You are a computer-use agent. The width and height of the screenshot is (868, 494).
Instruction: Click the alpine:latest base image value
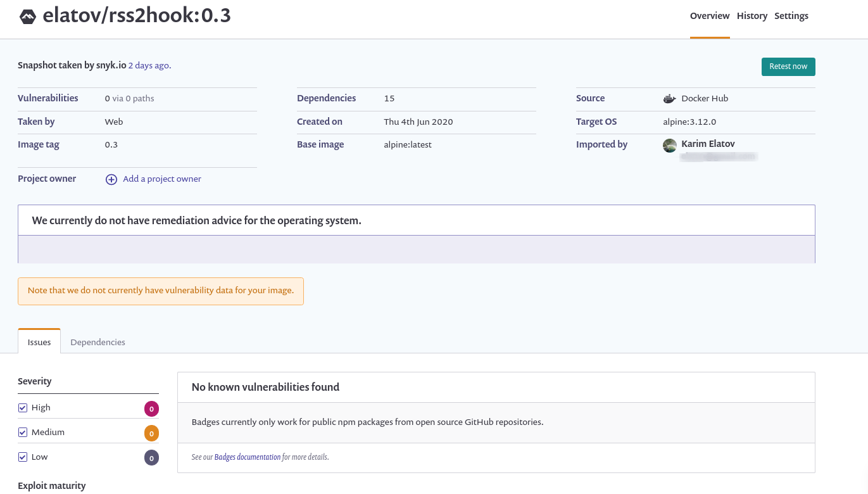(408, 144)
